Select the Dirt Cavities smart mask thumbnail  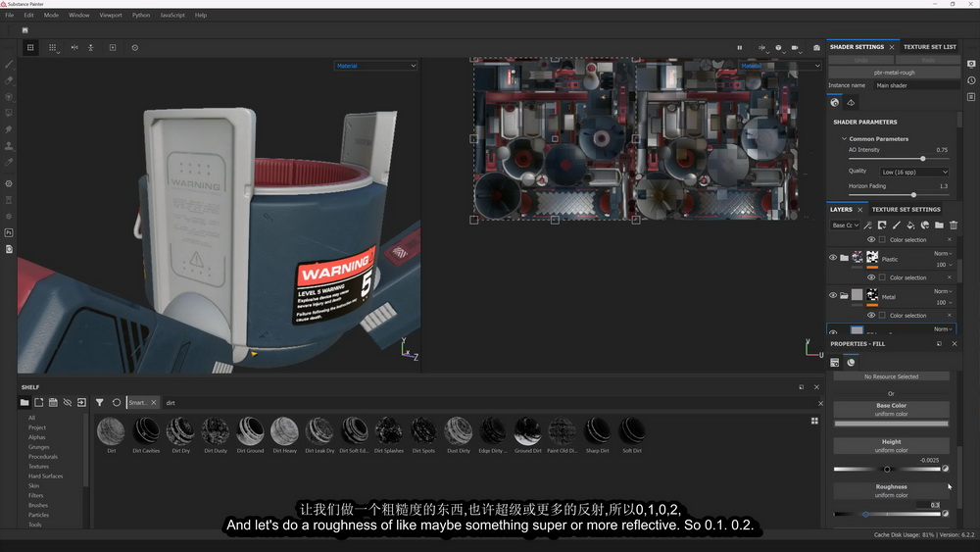pyautogui.click(x=146, y=430)
